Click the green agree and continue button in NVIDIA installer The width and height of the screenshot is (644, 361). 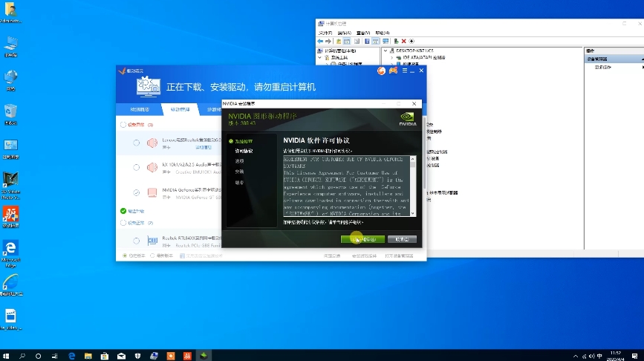tap(362, 239)
